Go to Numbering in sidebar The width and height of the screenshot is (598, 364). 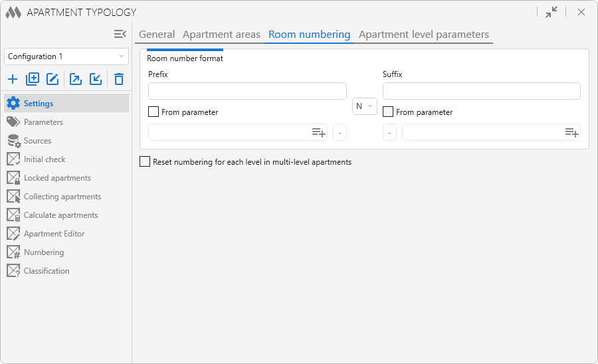click(x=44, y=252)
